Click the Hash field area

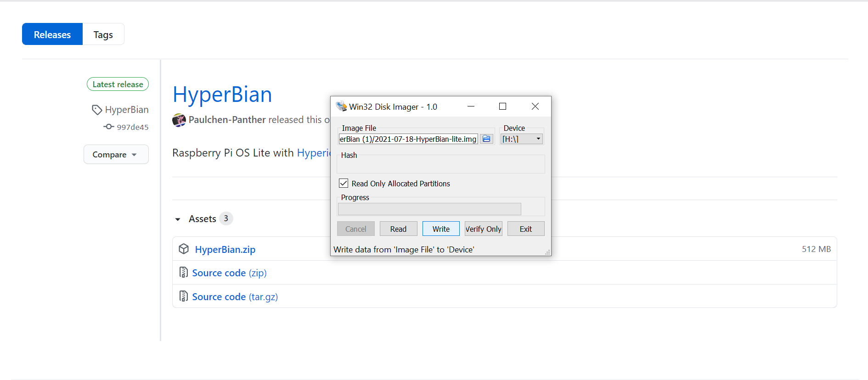pos(441,164)
